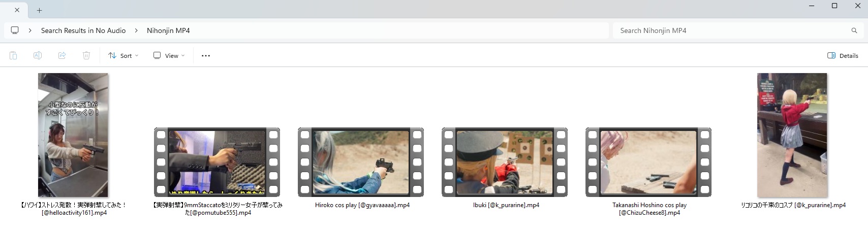The width and height of the screenshot is (868, 231).
Task: Select the helloactivity161 video thumbnail
Action: click(x=73, y=135)
